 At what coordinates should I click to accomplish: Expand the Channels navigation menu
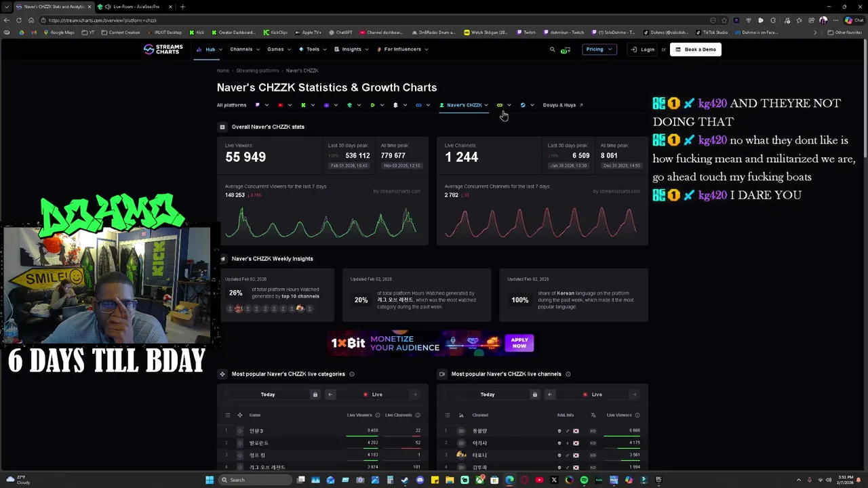[245, 49]
